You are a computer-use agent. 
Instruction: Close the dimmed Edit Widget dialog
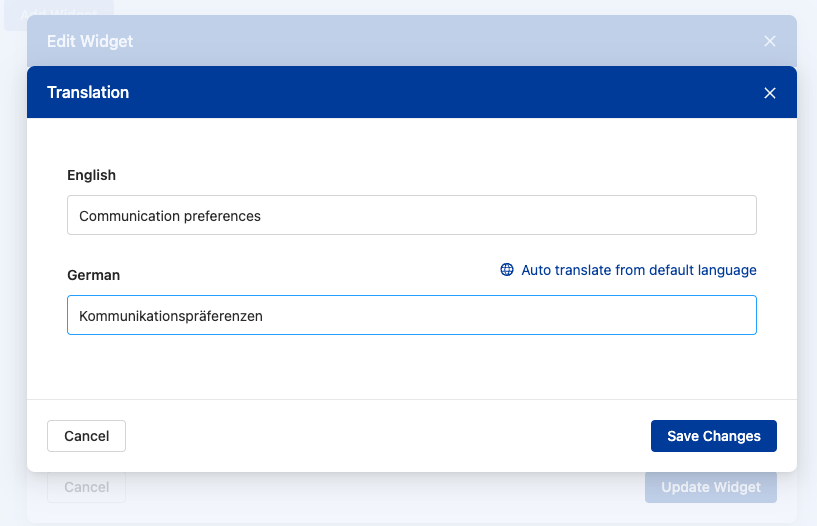pyautogui.click(x=769, y=41)
